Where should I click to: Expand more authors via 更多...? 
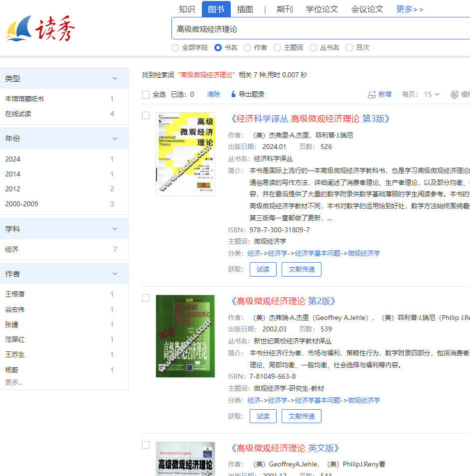point(14,382)
